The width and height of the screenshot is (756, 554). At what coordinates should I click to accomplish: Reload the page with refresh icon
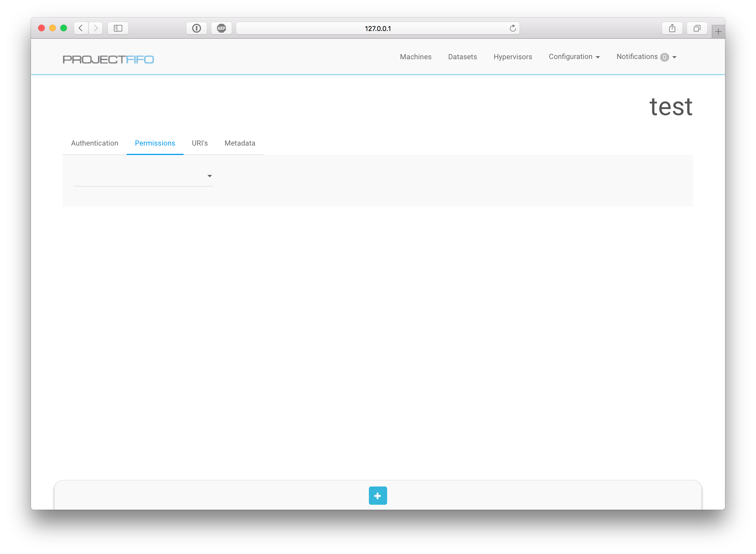(x=512, y=28)
